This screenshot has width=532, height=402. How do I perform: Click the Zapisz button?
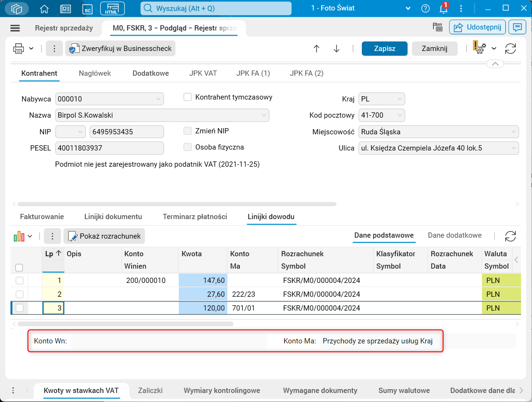[x=384, y=49]
